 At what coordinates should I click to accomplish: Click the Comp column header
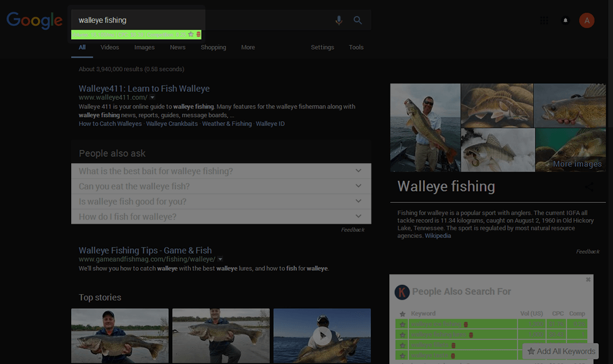(577, 314)
